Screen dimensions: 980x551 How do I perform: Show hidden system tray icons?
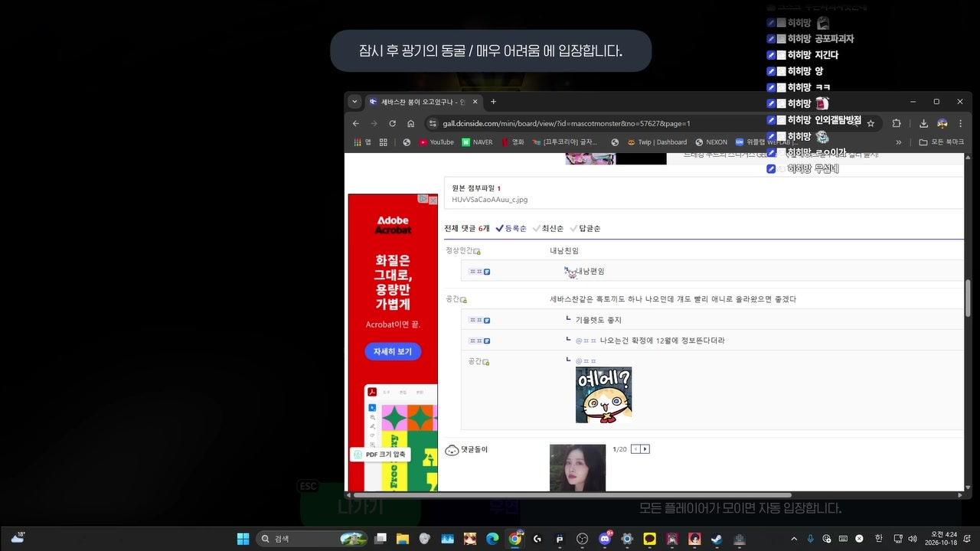point(794,539)
